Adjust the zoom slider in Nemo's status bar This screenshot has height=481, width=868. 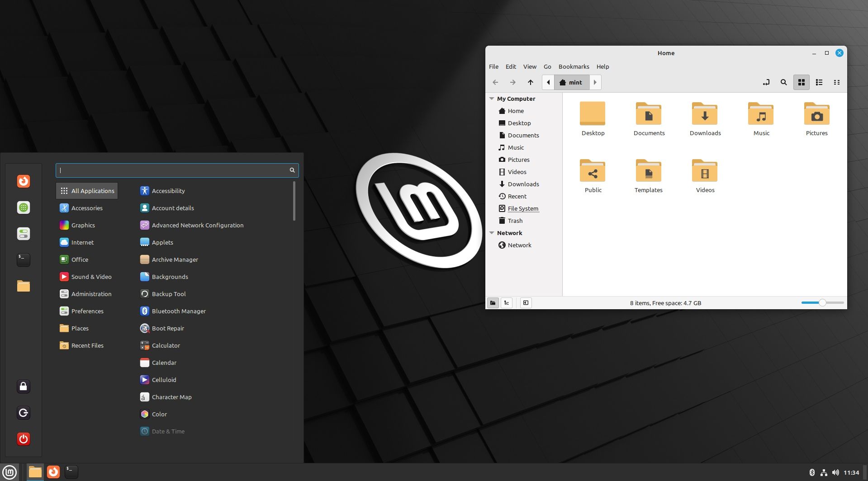[x=821, y=302]
